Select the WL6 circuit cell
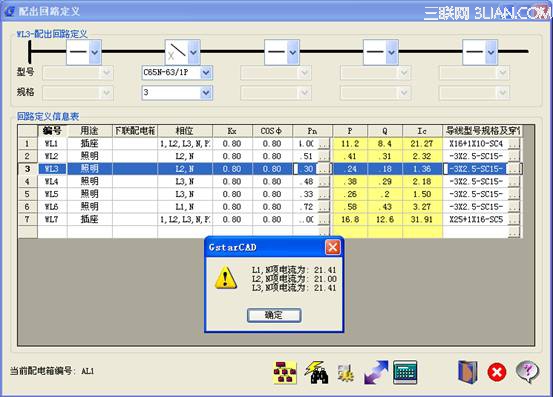 click(x=52, y=207)
